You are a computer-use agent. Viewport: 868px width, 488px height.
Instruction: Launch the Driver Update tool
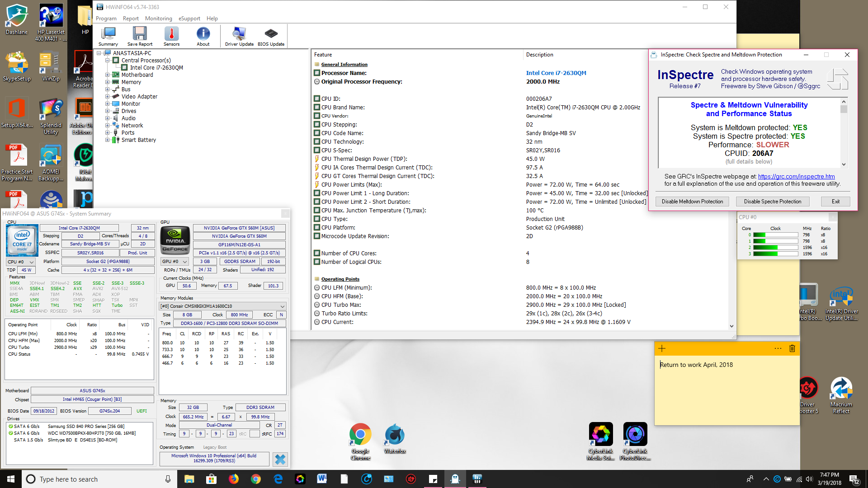pos(239,36)
